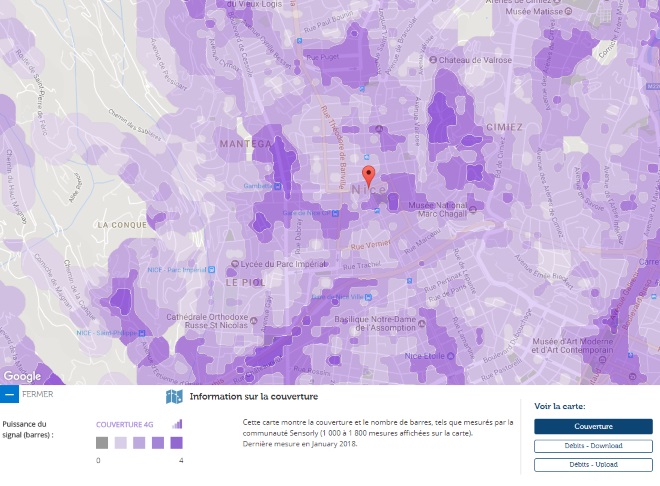
Task: Click the darkest purple four-bar swatch
Action: click(176, 443)
